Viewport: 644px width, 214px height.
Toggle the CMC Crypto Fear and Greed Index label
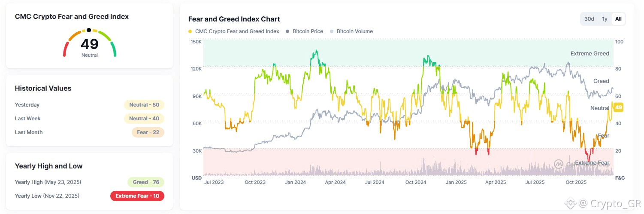click(237, 31)
